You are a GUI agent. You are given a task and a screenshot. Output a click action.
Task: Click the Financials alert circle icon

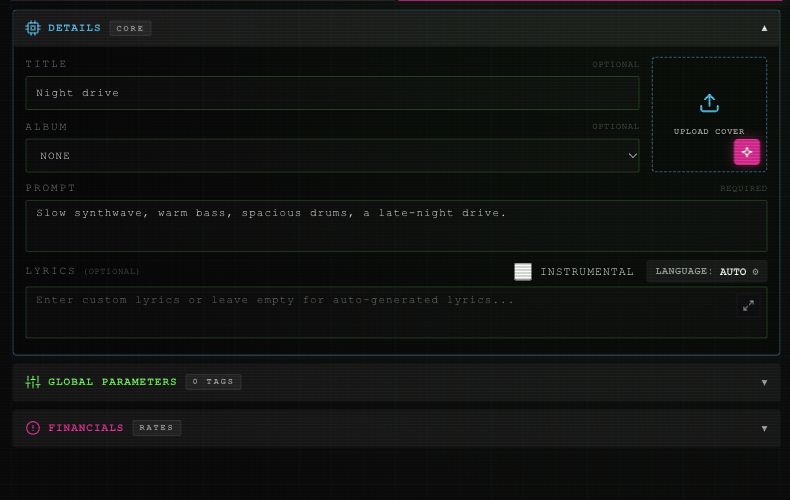pos(33,428)
